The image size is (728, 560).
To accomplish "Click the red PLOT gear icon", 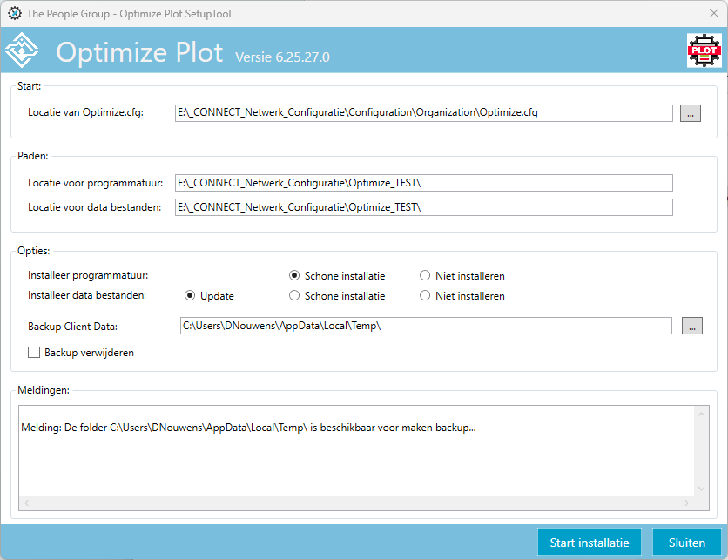I will click(x=704, y=51).
